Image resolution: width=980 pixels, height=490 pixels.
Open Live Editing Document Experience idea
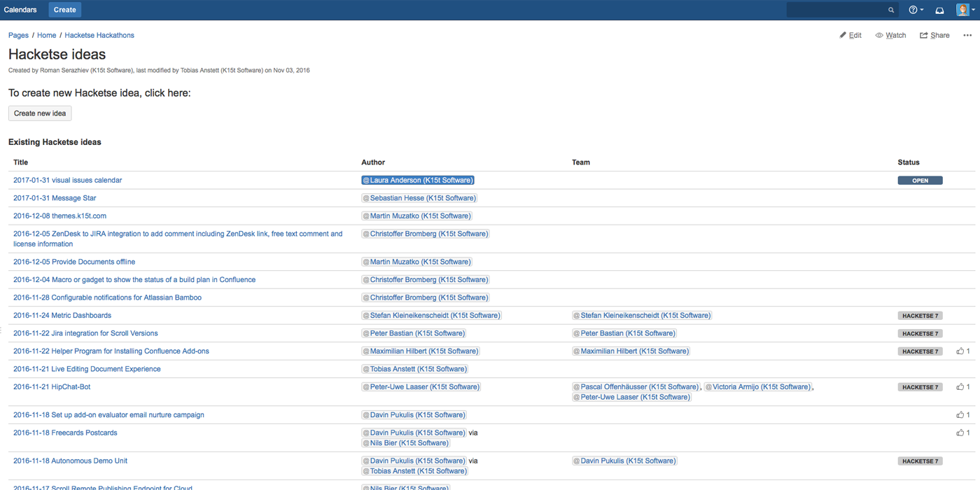tap(87, 369)
